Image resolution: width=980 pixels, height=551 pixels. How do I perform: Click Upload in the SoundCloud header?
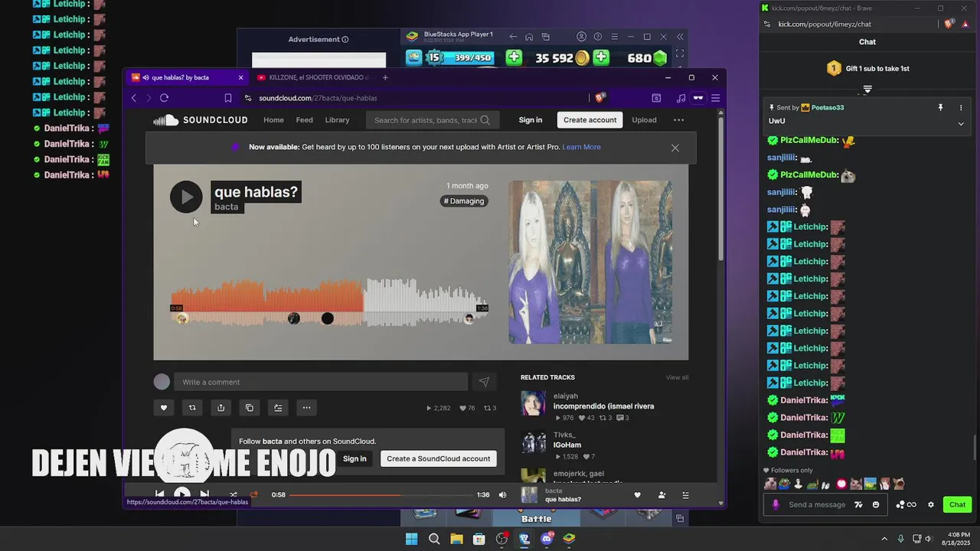(x=644, y=120)
